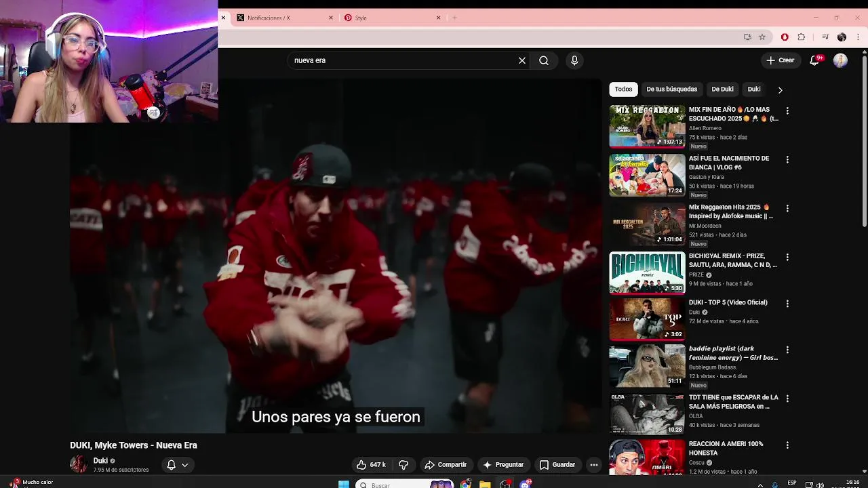Open the media control icon in toolbar
The image size is (868, 488).
(825, 37)
